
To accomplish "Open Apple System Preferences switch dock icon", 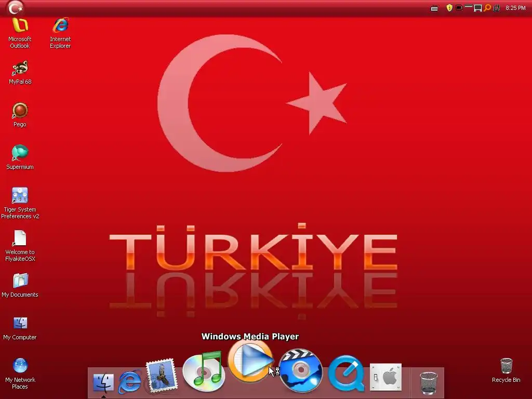I will coord(386,377).
